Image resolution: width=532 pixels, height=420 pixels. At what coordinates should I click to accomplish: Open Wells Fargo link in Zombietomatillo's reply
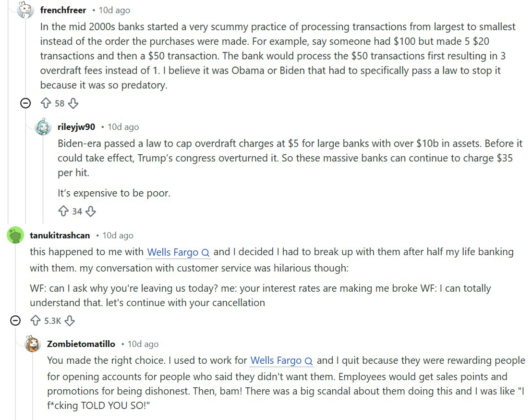click(x=282, y=360)
